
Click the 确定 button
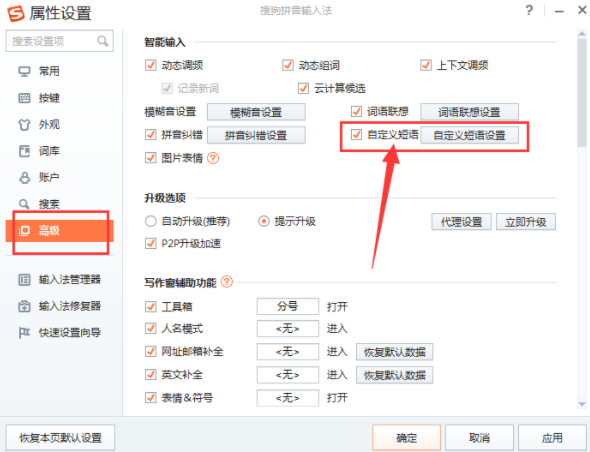tap(406, 438)
